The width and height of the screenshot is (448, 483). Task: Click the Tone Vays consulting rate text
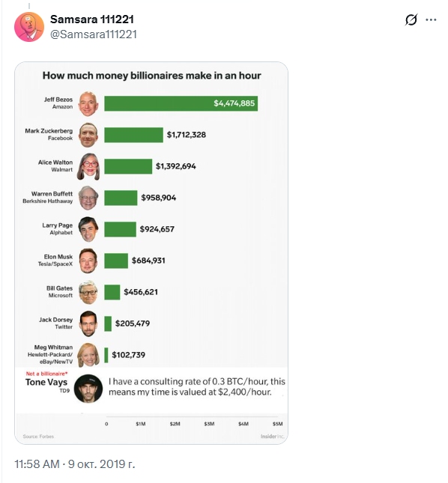pos(196,386)
